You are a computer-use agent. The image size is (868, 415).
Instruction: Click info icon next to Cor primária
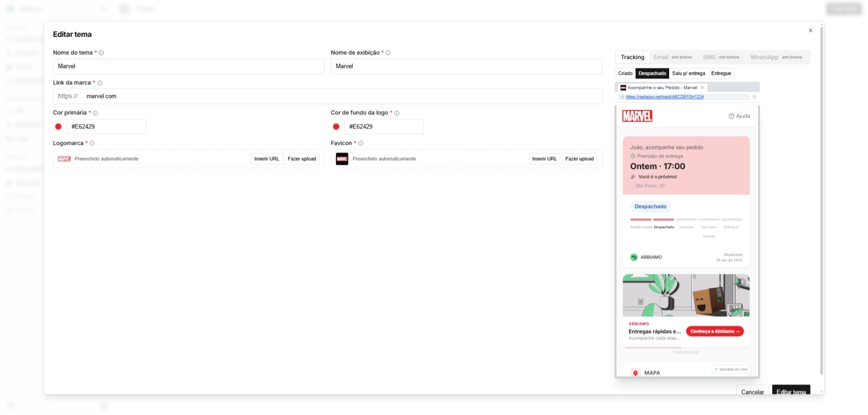click(95, 113)
